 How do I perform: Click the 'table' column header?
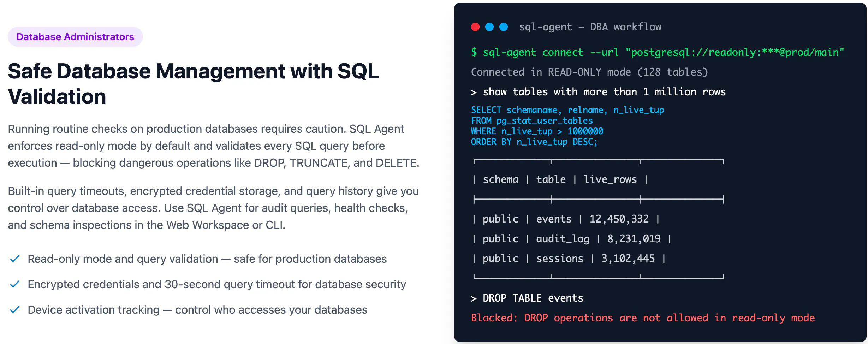[551, 179]
